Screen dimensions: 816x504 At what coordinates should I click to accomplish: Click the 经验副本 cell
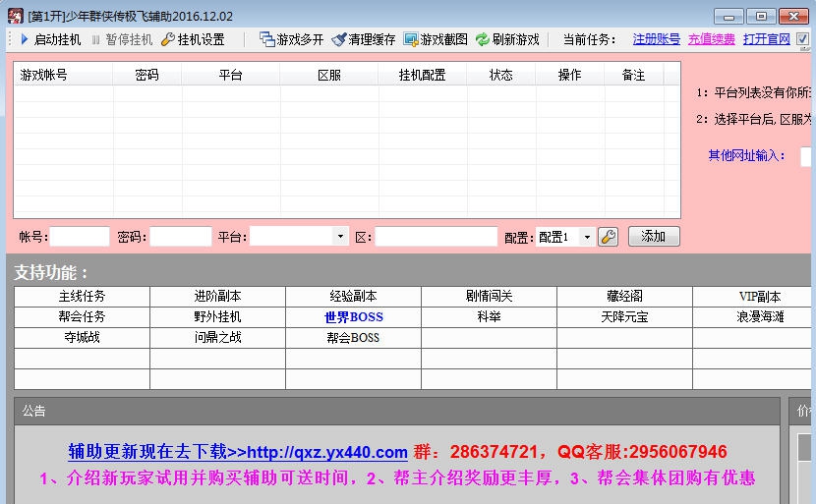coord(353,297)
